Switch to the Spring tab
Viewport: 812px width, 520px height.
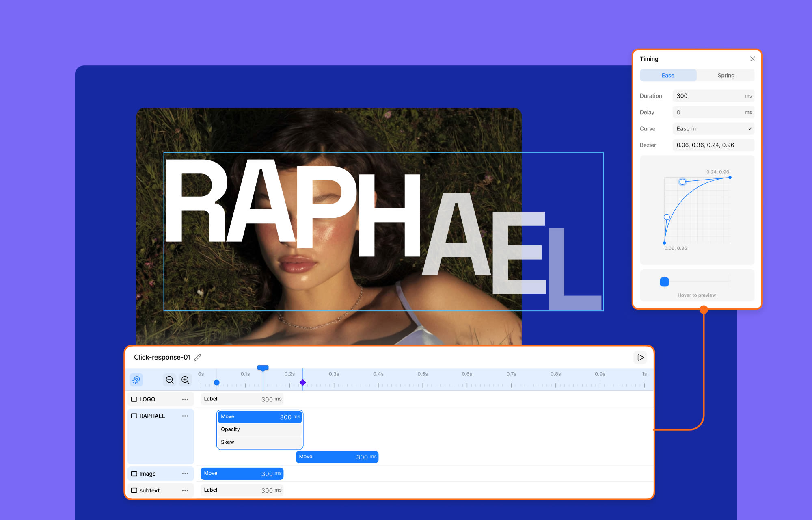pos(726,75)
